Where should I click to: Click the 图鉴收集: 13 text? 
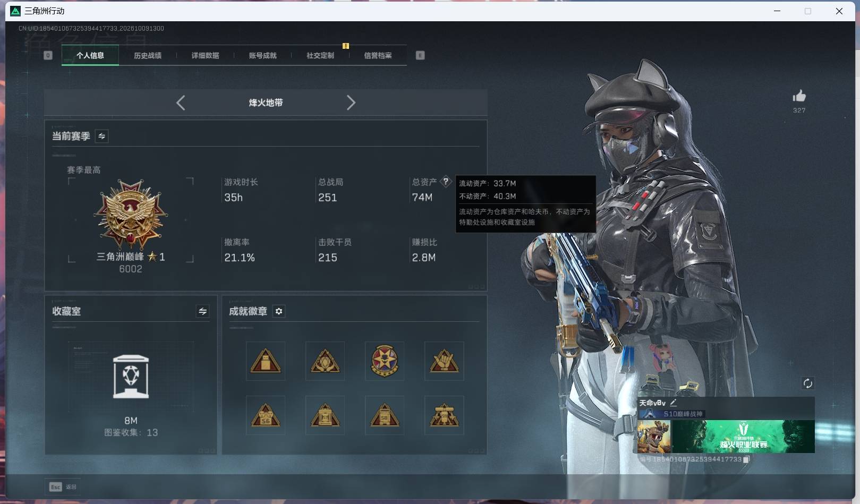pyautogui.click(x=131, y=432)
